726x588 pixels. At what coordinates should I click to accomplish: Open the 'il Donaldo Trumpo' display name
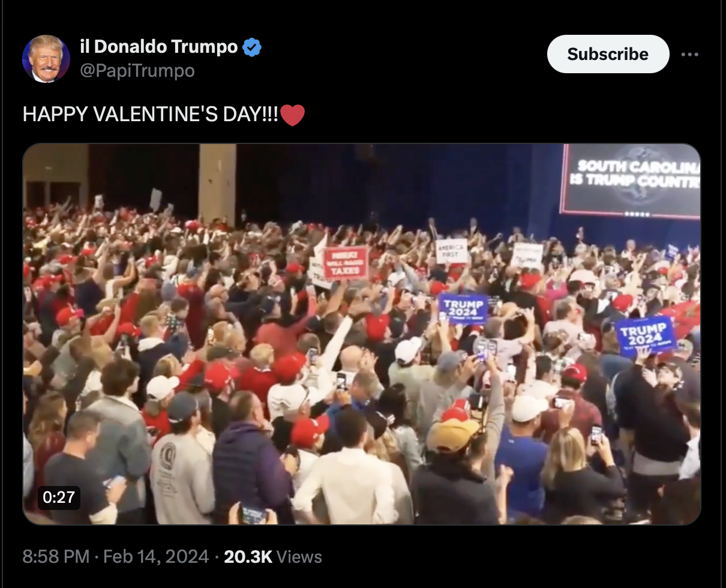tap(159, 46)
